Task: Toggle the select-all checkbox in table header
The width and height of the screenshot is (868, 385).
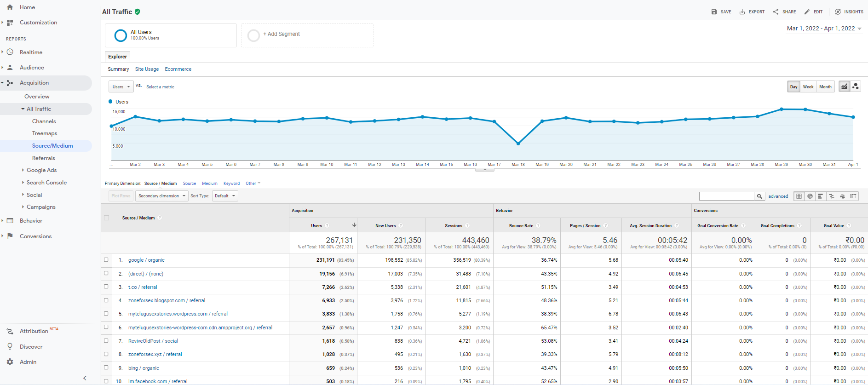Action: (107, 218)
